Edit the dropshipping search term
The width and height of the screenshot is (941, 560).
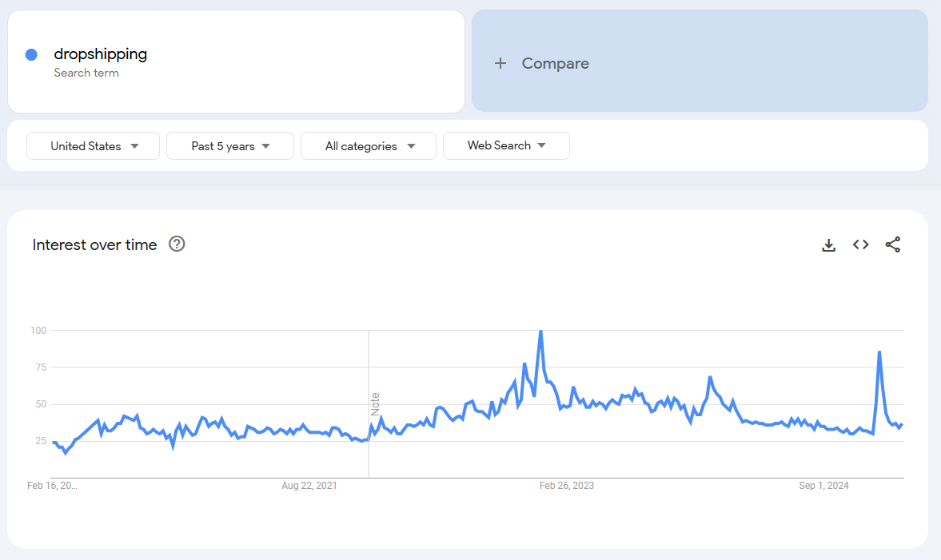100,54
